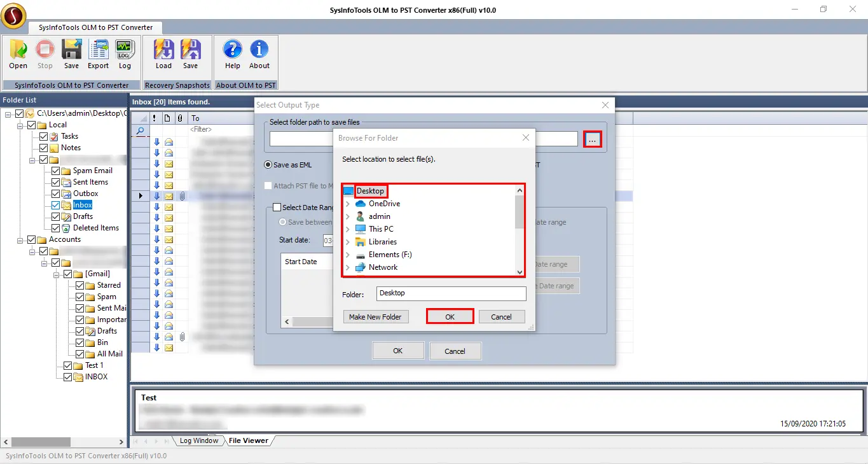Click the Tasks folder icon in Folder List
Screen dimensions: 868x464
55,136
